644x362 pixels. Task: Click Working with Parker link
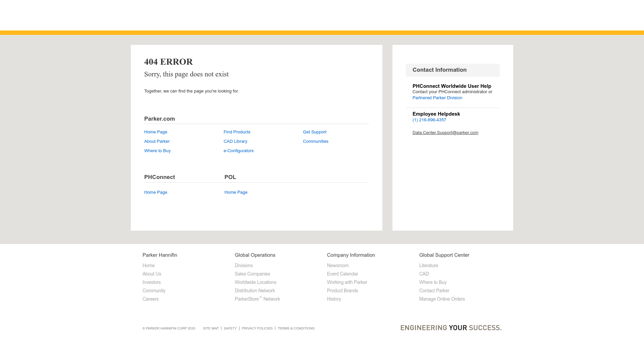(347, 282)
